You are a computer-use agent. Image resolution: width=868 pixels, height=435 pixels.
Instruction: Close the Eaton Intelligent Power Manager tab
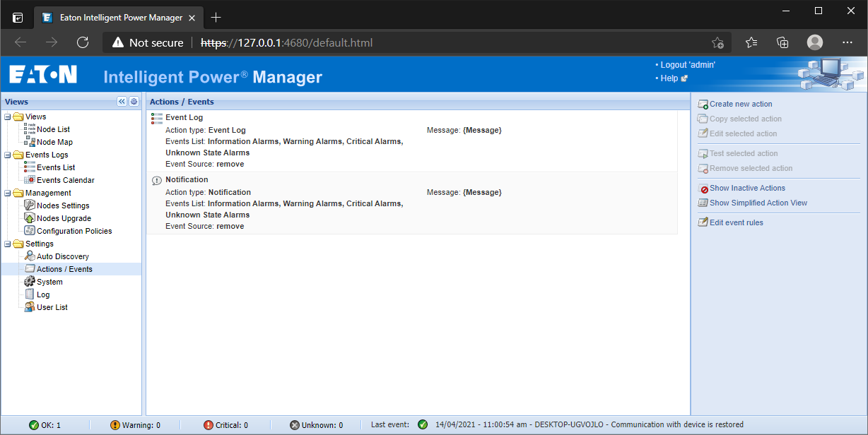point(193,17)
